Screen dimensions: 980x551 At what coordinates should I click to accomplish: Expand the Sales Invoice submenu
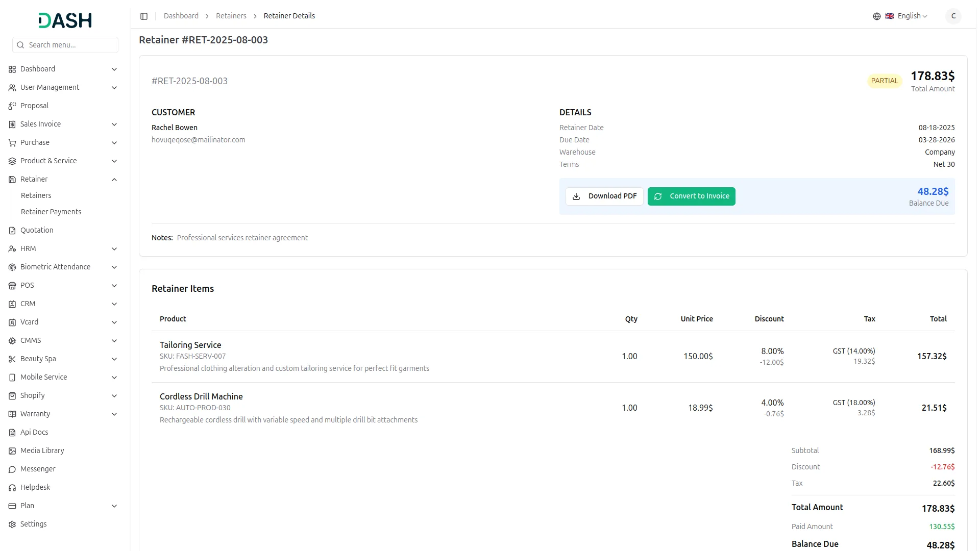(114, 124)
